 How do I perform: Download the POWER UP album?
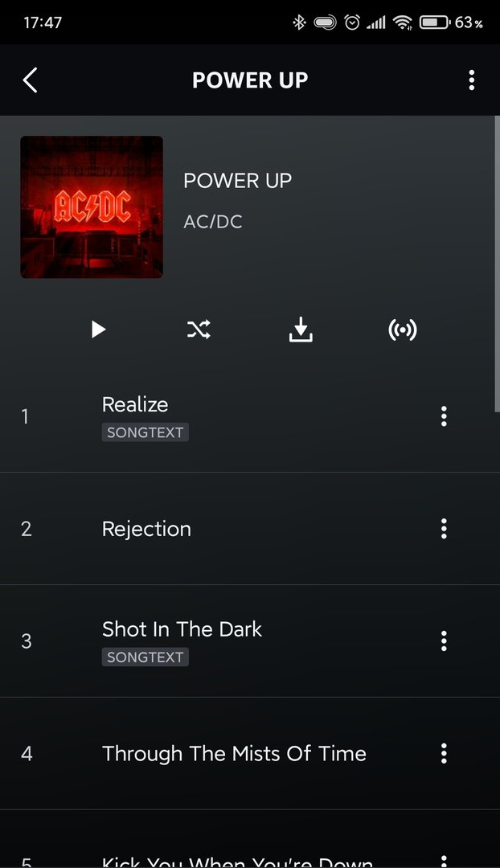301,330
